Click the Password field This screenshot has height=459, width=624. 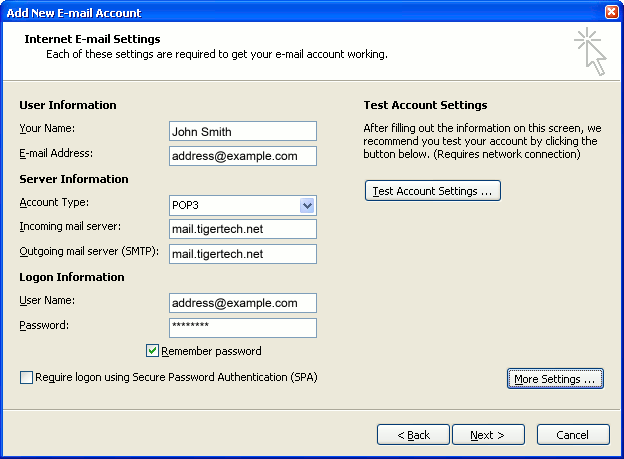(x=242, y=328)
